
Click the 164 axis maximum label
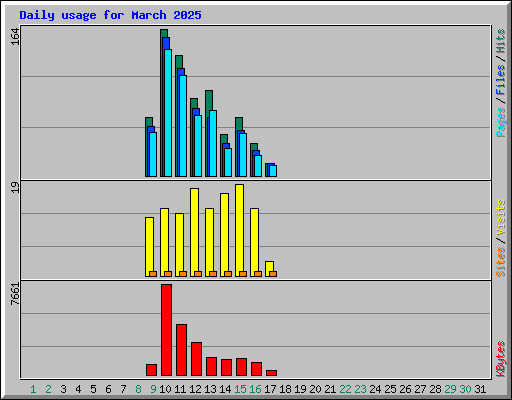point(15,37)
